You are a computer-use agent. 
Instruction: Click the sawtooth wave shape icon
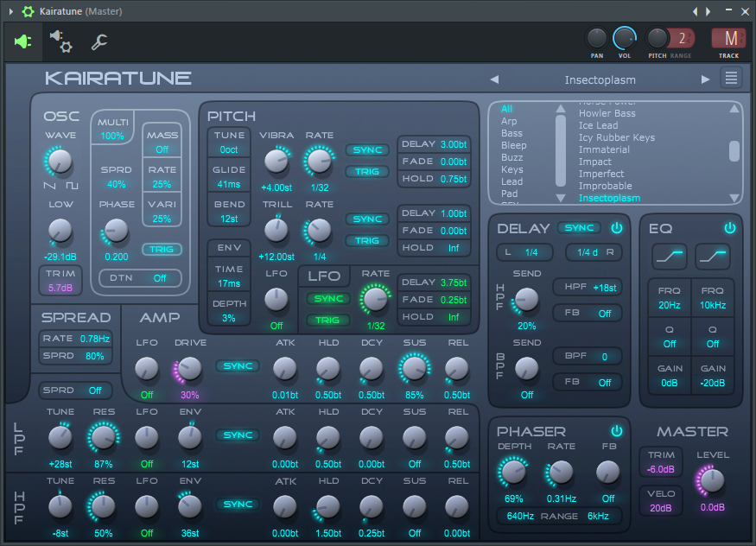click(x=49, y=186)
